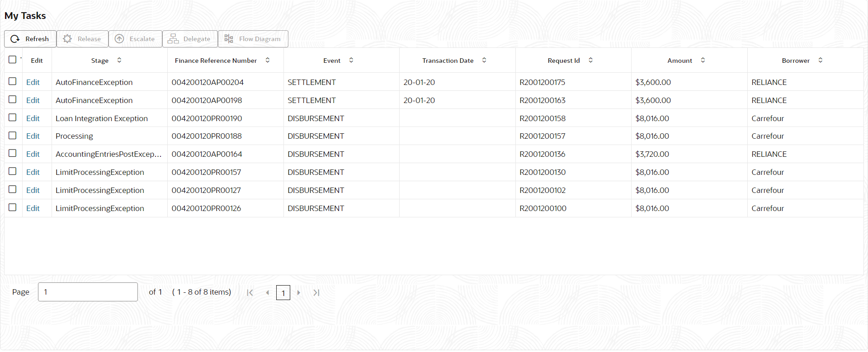Open Edit link for R2001200102

coord(33,190)
